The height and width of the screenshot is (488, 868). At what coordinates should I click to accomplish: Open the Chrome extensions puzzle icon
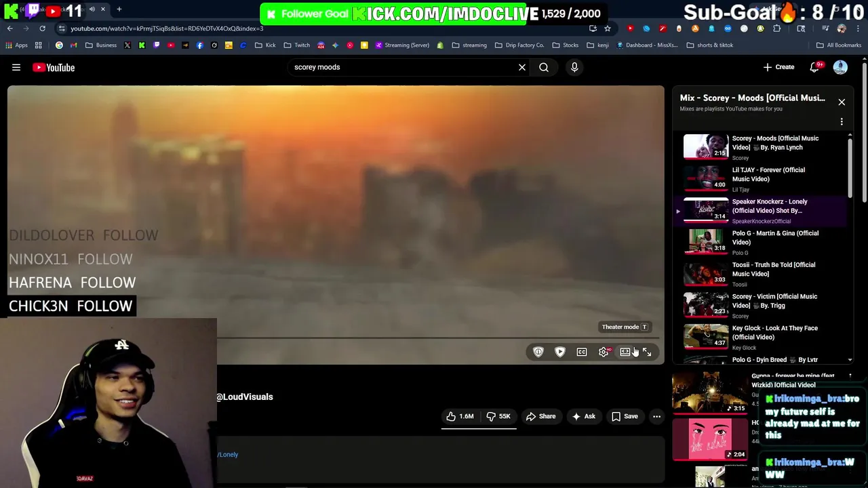777,28
